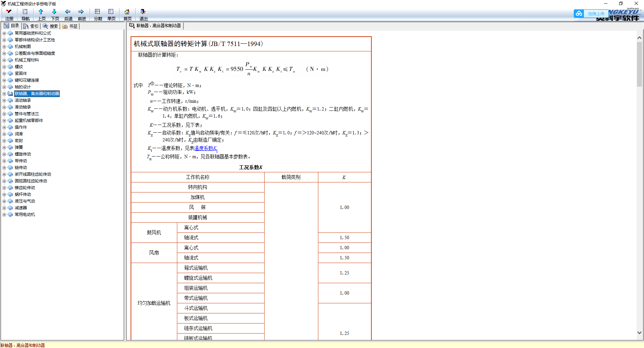Select the 单页 single page icon
This screenshot has height=348, width=644.
(x=111, y=14)
